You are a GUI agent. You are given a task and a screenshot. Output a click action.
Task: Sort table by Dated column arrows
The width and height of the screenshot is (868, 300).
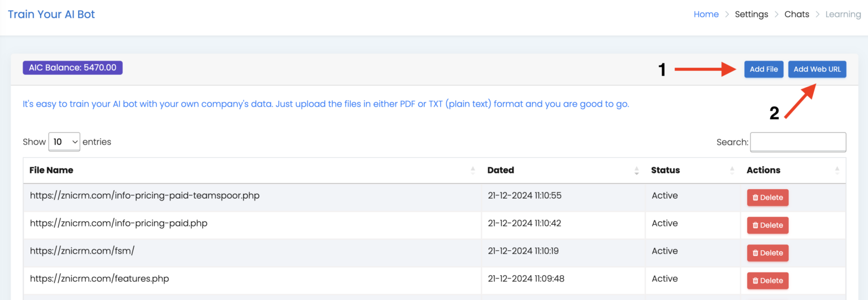636,170
